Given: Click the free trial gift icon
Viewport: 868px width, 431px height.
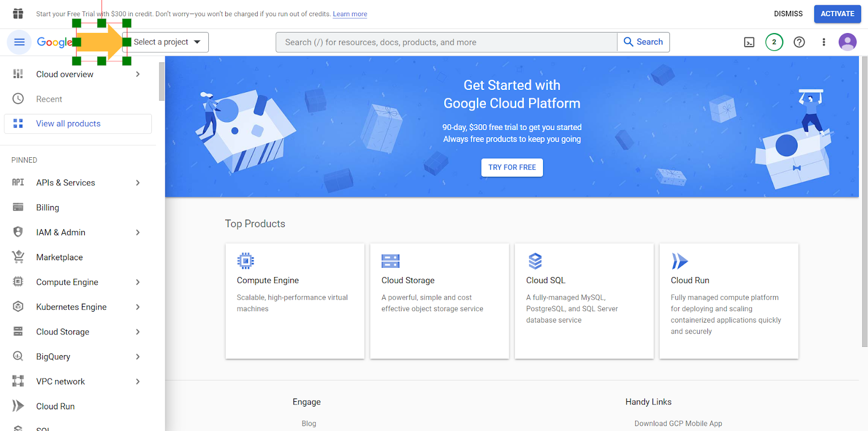Looking at the screenshot, I should point(18,14).
